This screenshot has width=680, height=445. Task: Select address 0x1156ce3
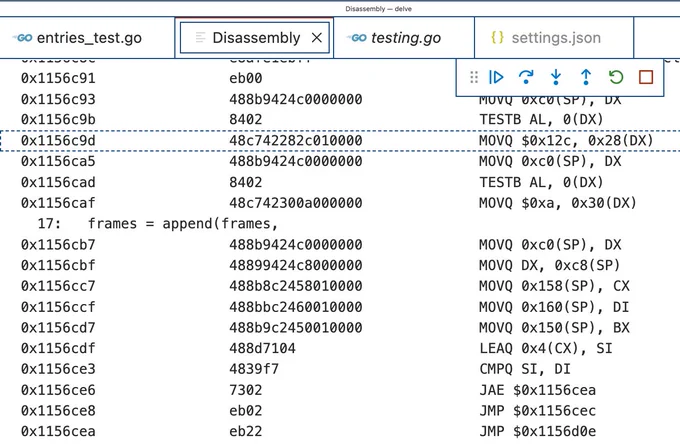coord(58,369)
